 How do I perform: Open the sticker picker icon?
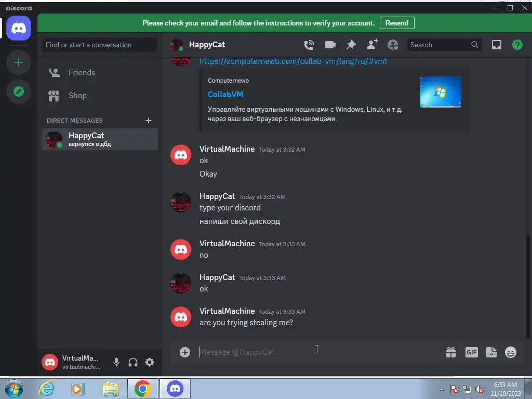click(x=491, y=352)
